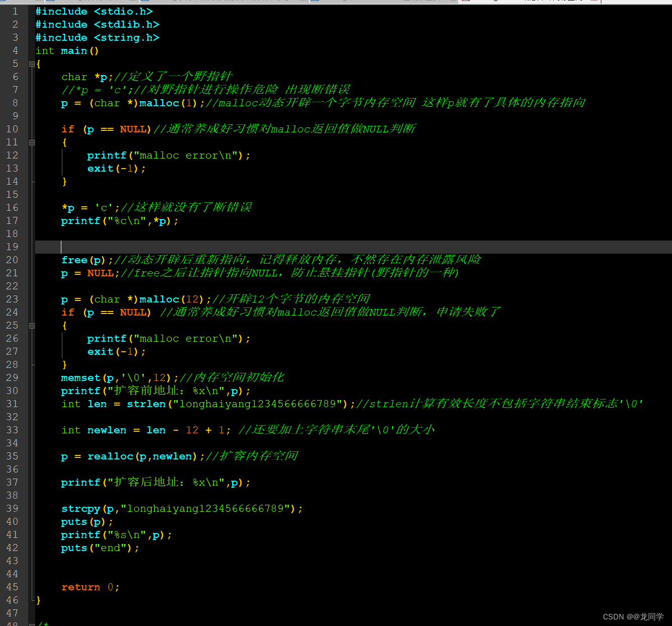Click the '//内存空间初始化' comment on line 29
The image size is (672, 626).
(232, 377)
